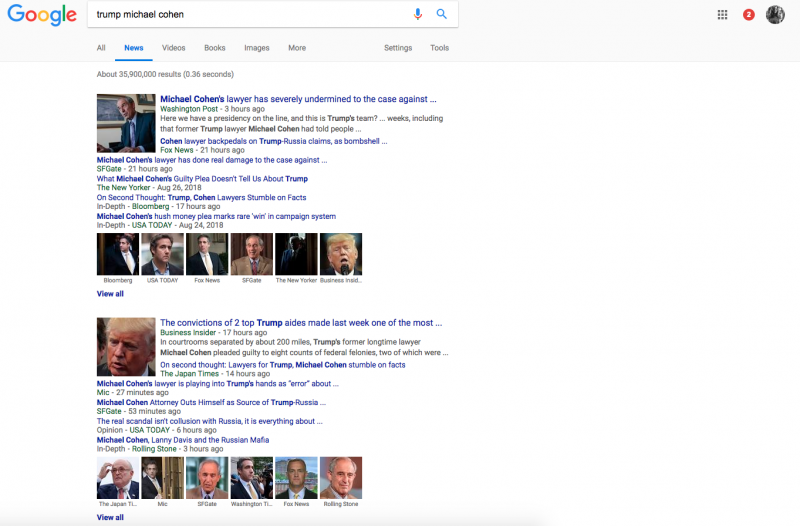Click The New Yorker thumbnail image
This screenshot has height=526, width=800.
point(296,254)
